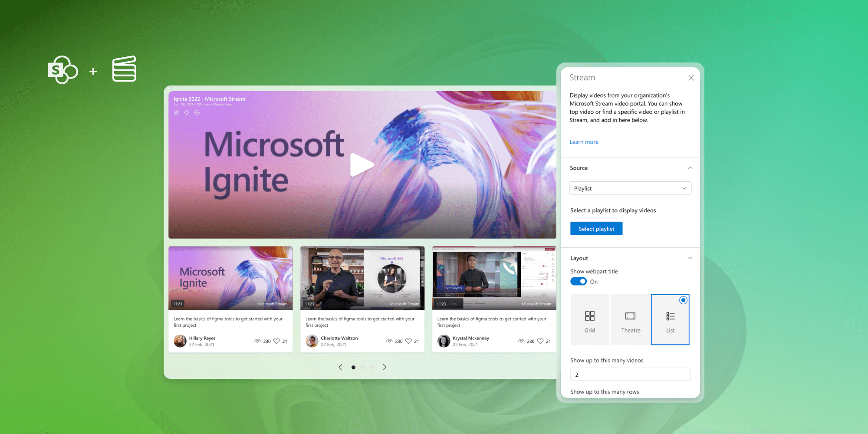This screenshot has height=434, width=868.
Task: Click the Krystal Mckenney author name
Action: pyautogui.click(x=471, y=338)
